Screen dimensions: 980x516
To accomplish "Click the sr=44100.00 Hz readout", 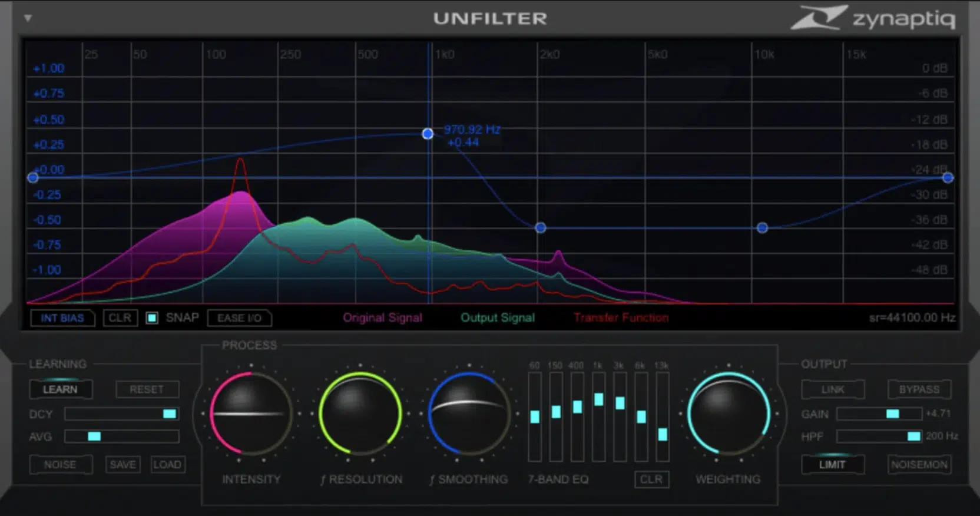I will point(912,318).
